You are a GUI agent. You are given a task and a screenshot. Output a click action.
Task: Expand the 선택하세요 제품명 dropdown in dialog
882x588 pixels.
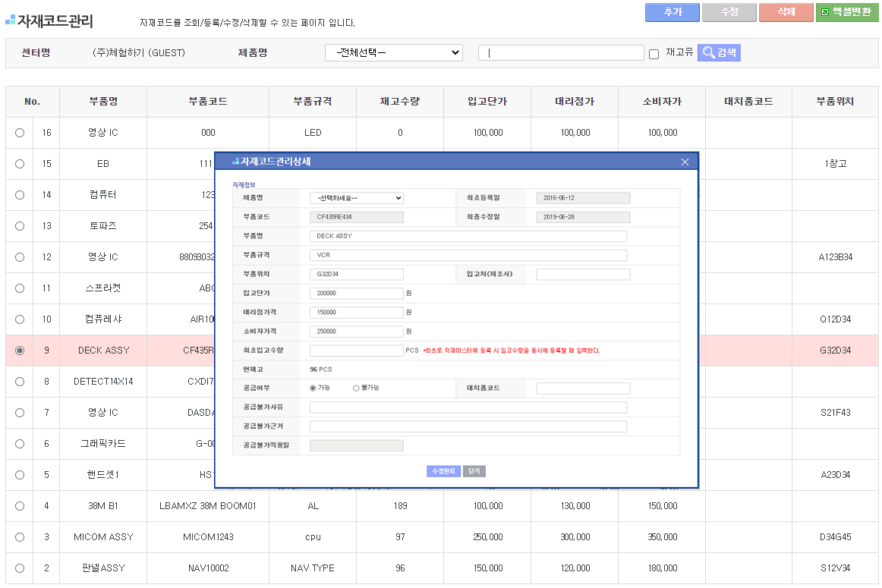tap(356, 198)
